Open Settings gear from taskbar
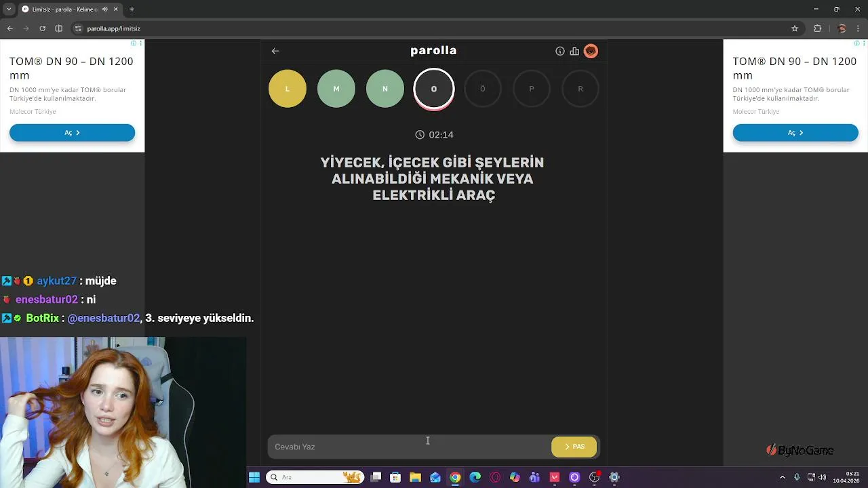Viewport: 868px width, 488px height. (614, 478)
